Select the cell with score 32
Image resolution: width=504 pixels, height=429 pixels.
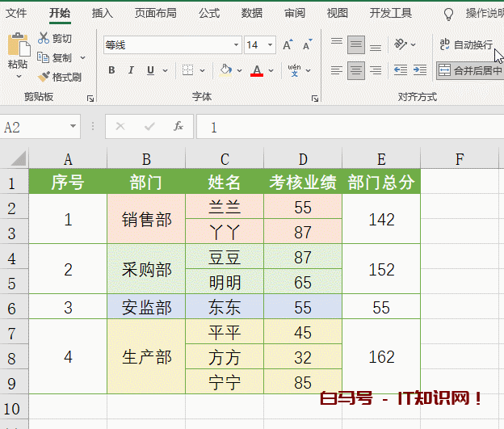303,357
